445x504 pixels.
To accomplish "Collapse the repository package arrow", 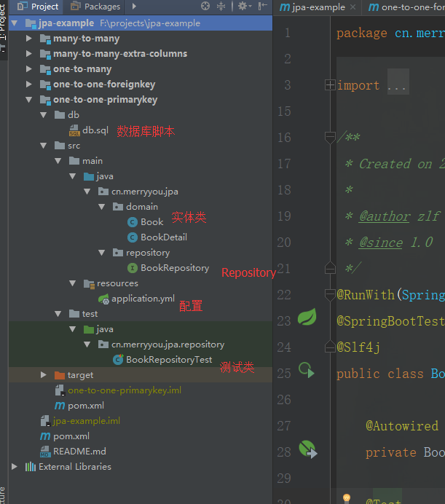I will click(102, 253).
